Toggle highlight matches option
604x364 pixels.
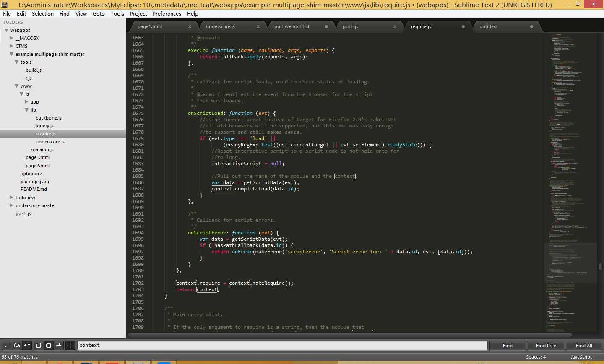point(70,346)
